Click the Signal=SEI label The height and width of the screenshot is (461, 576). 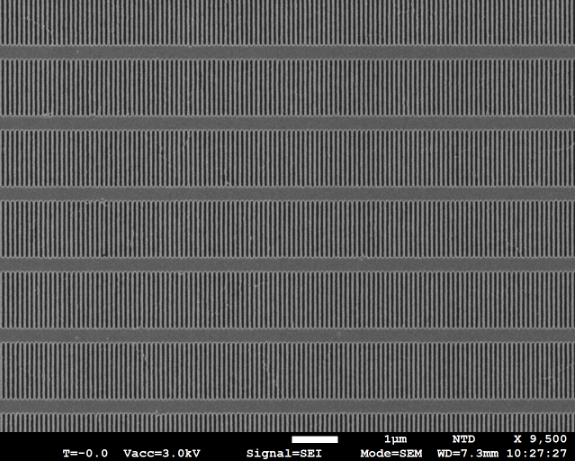(284, 454)
